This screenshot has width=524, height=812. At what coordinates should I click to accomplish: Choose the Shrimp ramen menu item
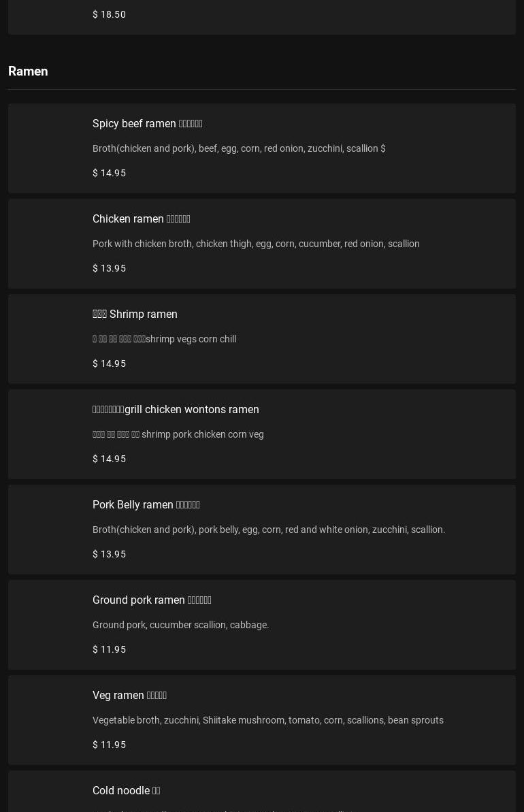tap(135, 314)
